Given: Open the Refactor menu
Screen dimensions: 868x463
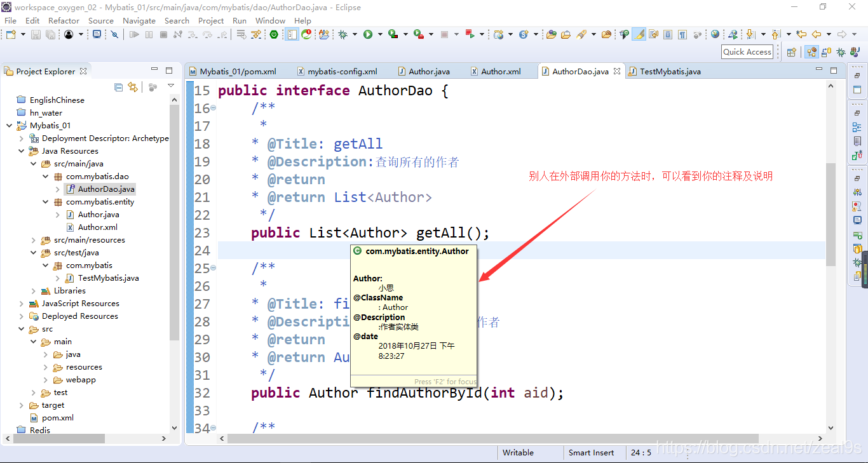Looking at the screenshot, I should 64,20.
